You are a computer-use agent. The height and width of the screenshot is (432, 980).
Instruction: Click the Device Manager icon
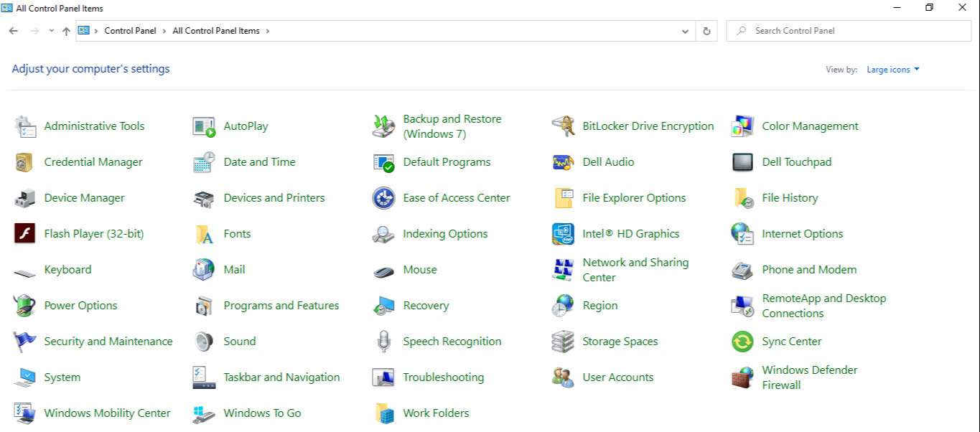click(x=25, y=198)
